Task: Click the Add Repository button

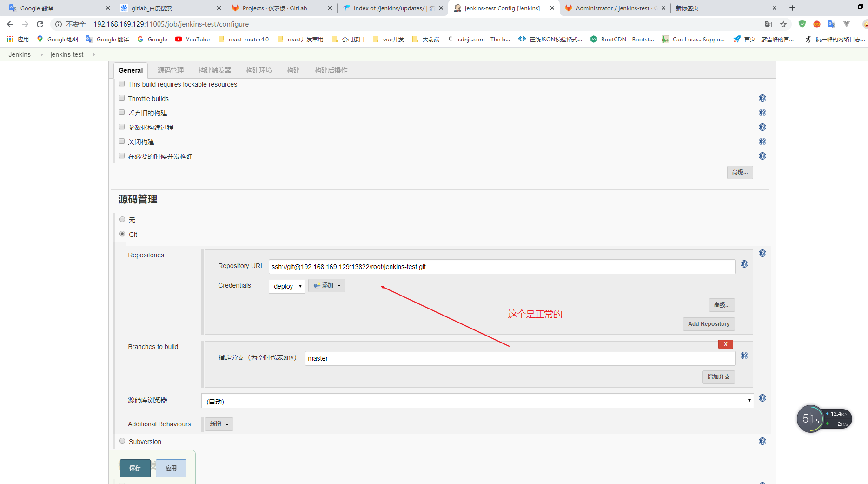Action: 709,324
